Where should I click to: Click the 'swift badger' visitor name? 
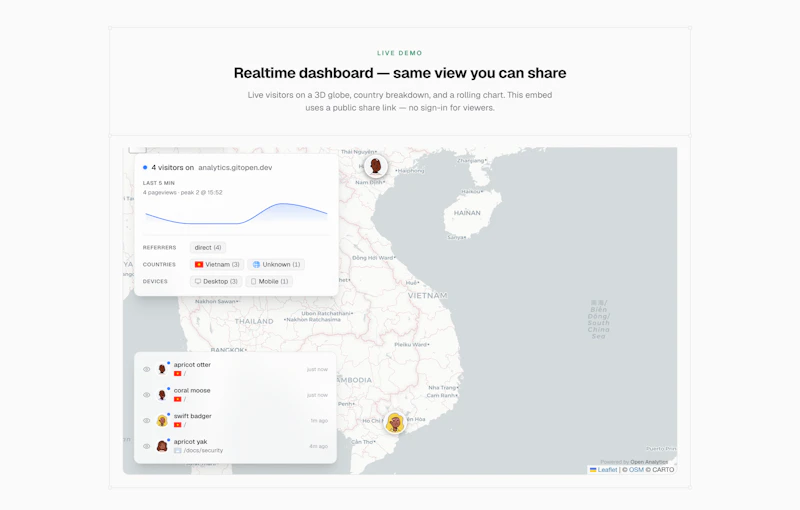(192, 416)
